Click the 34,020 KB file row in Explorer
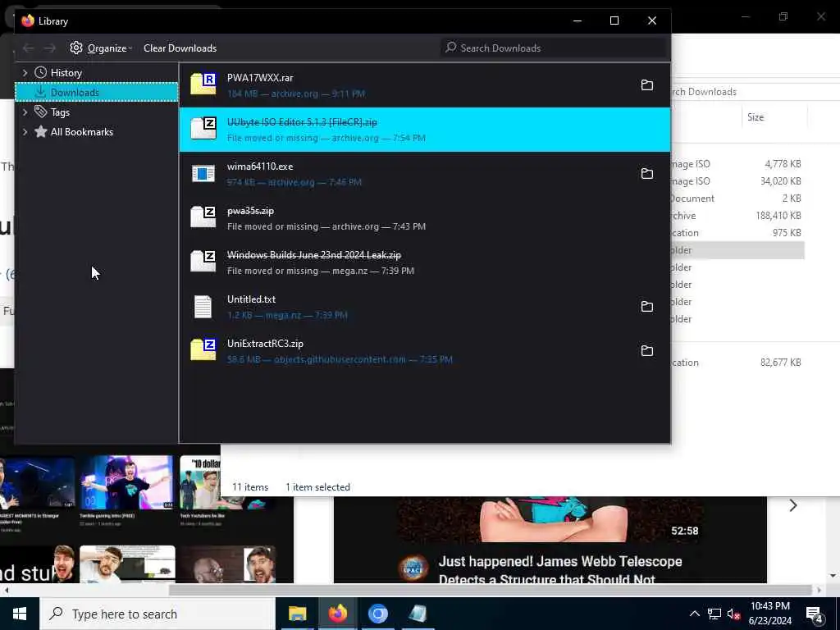840x630 pixels. (x=737, y=181)
